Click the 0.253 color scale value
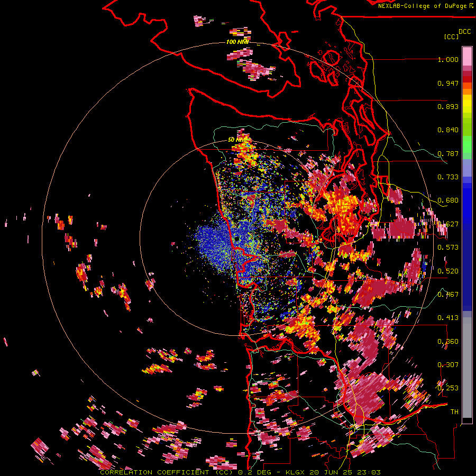The image size is (476, 476). (448, 388)
